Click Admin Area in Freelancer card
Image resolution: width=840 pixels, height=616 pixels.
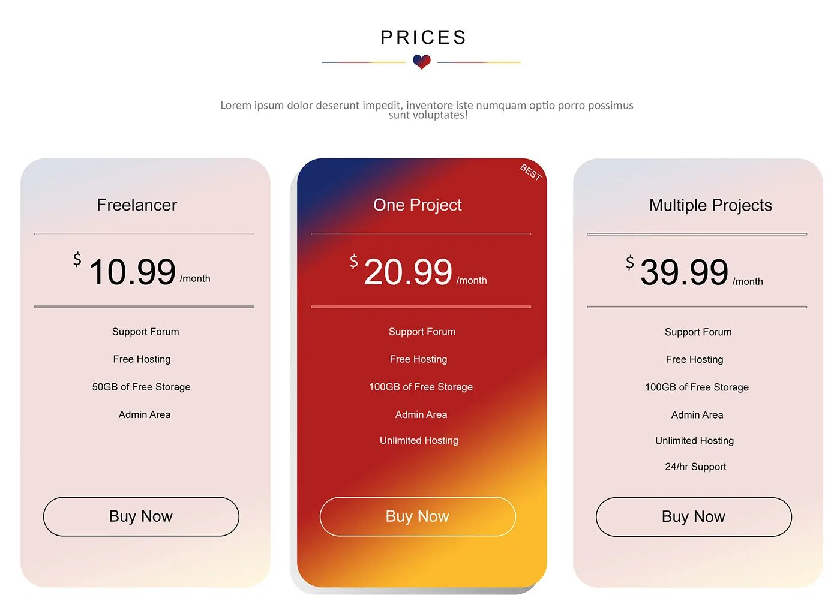[x=145, y=414]
